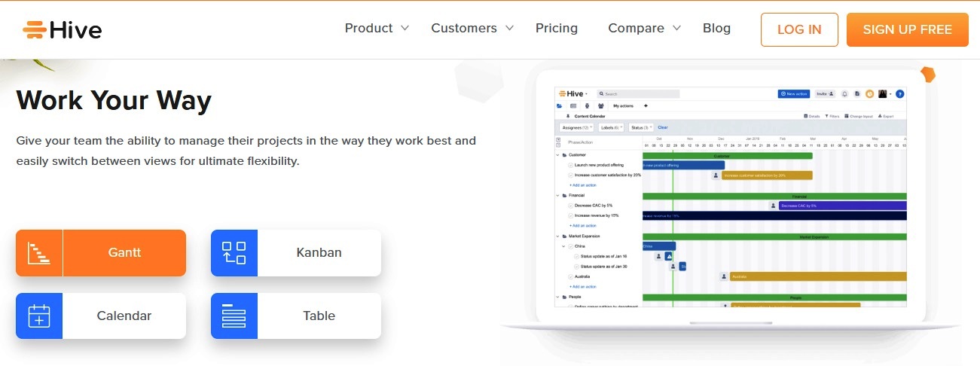Select the Gantt chart view icon

39,253
